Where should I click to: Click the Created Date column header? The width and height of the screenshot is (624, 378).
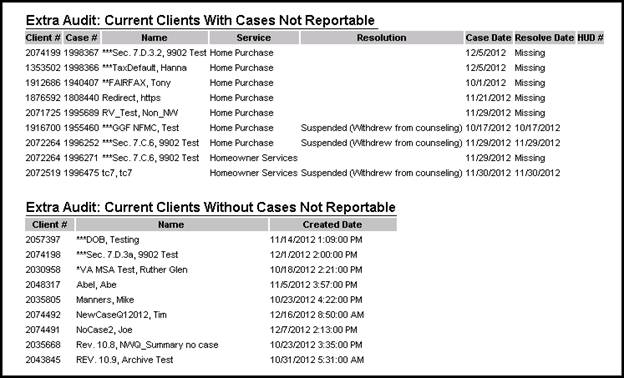(x=333, y=224)
